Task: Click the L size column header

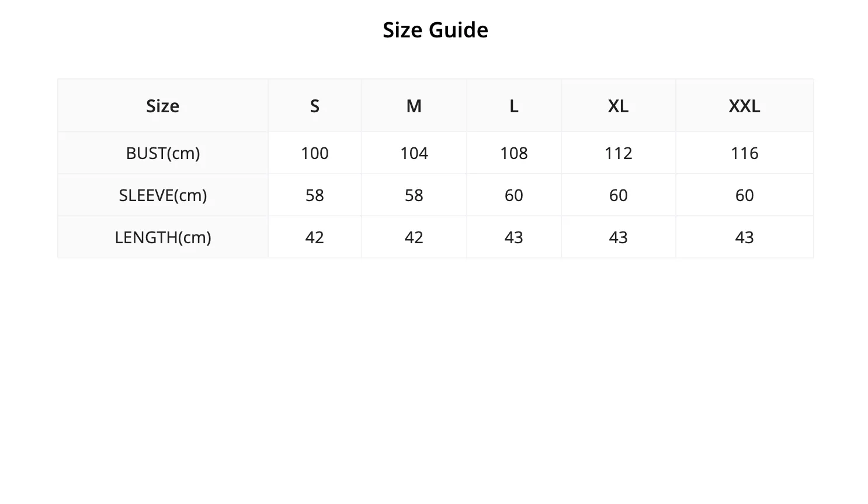Action: click(514, 106)
